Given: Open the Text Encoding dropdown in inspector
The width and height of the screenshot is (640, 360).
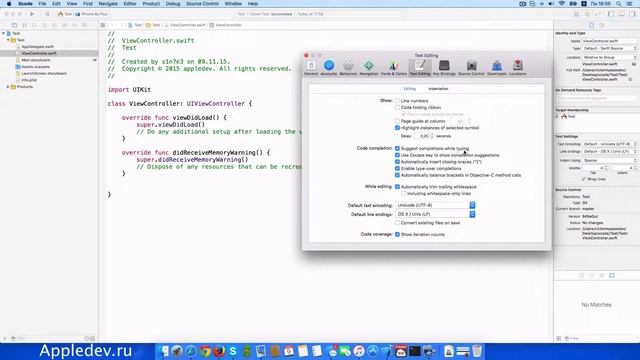Looking at the screenshot, I should tap(609, 144).
